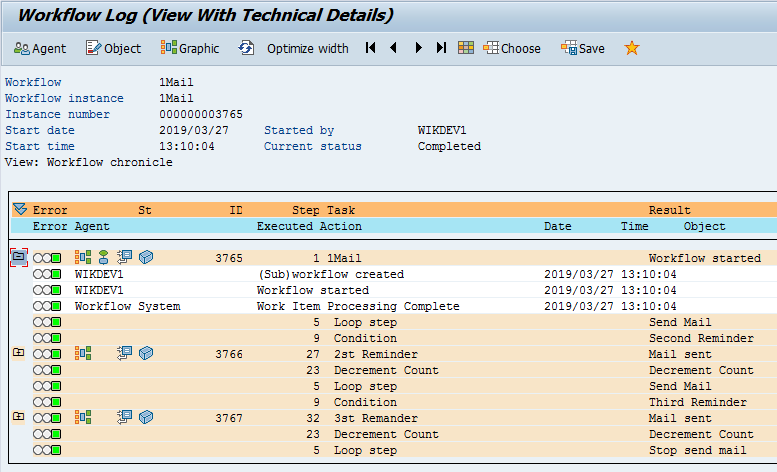Click the previous column arrow

point(393,48)
